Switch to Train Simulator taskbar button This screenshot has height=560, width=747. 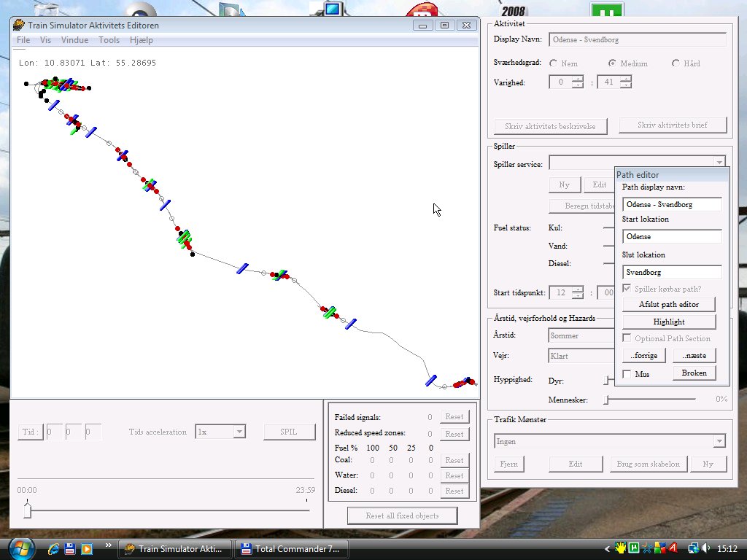tap(175, 549)
